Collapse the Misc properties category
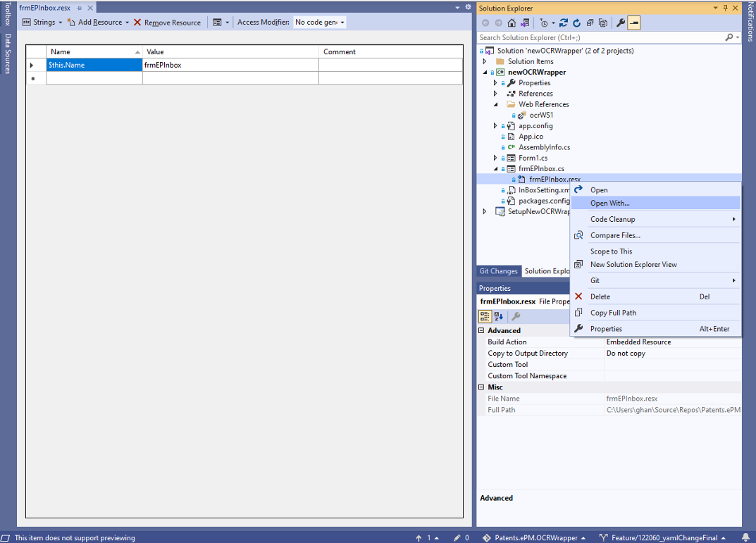 tap(481, 387)
